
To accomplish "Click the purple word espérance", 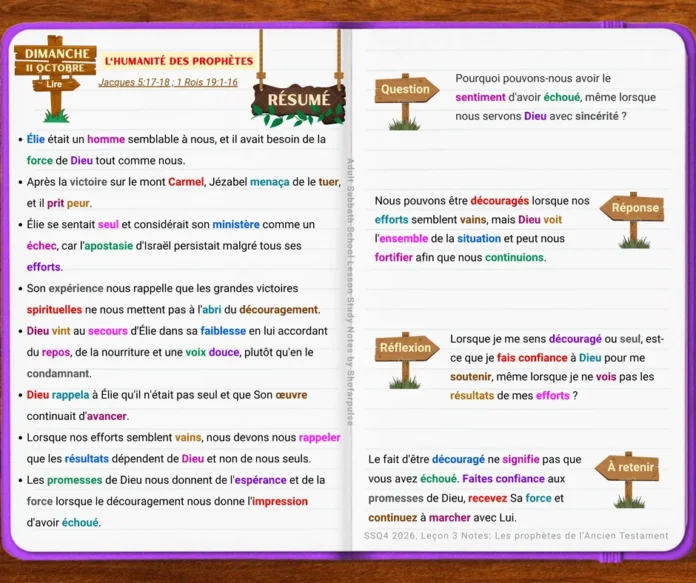I will click(x=261, y=480).
